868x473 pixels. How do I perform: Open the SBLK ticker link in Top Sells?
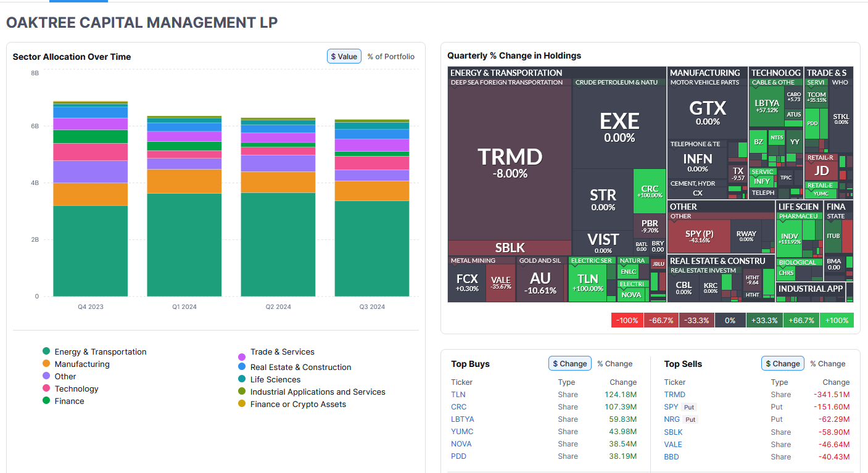click(x=674, y=432)
